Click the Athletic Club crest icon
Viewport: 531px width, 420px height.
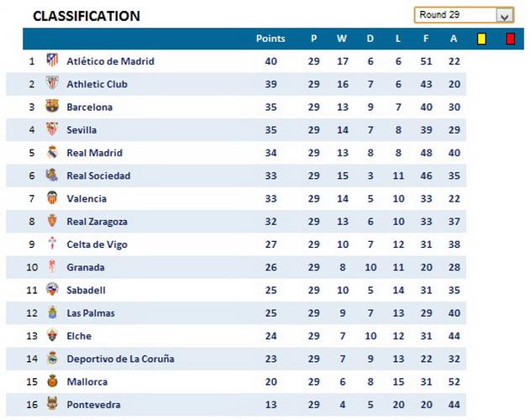point(52,84)
